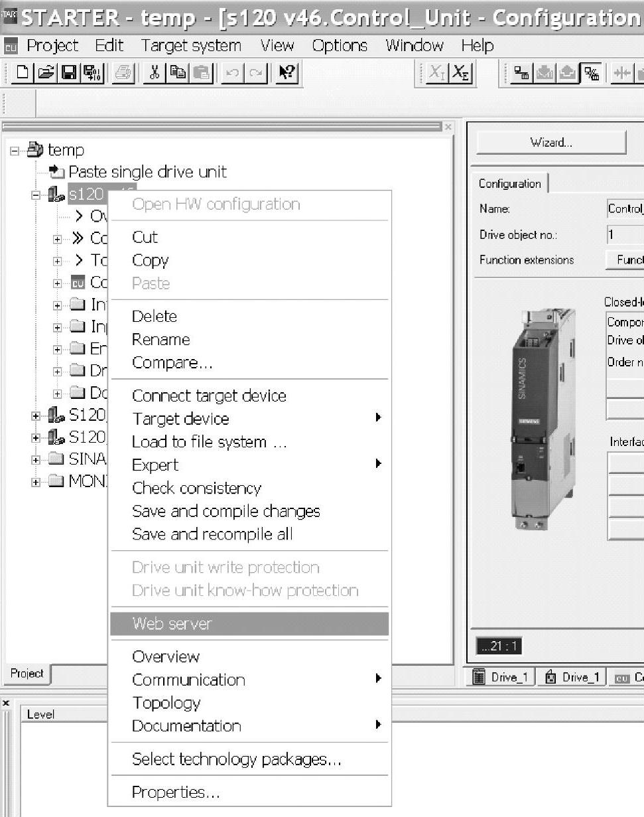Open the Options menu
Image resolution: width=644 pixels, height=817 pixels.
(x=340, y=46)
